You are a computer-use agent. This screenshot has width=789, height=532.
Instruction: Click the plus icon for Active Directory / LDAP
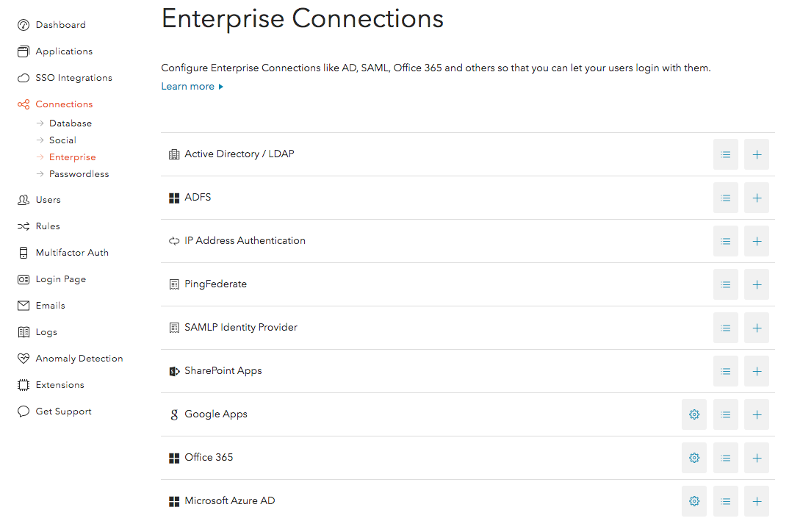[x=757, y=154]
